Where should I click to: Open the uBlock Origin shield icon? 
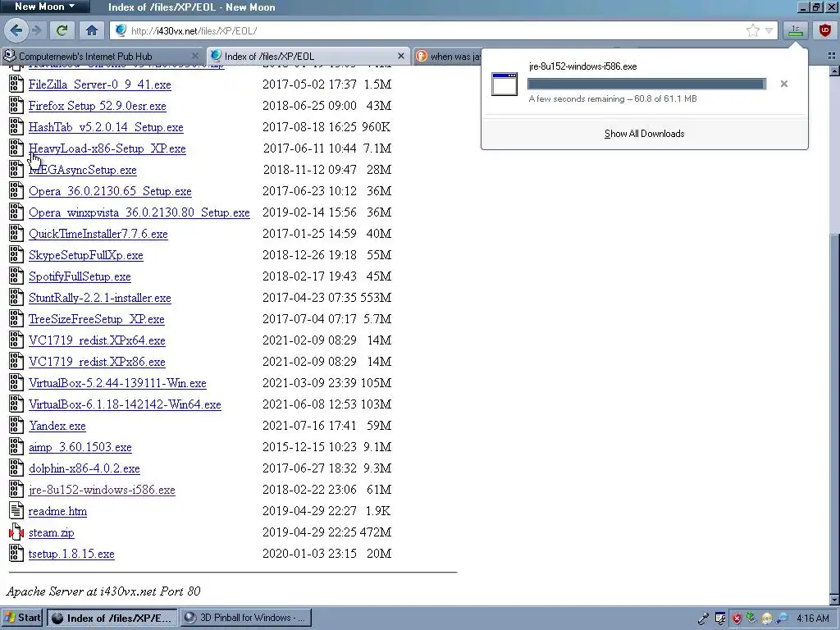coord(825,30)
